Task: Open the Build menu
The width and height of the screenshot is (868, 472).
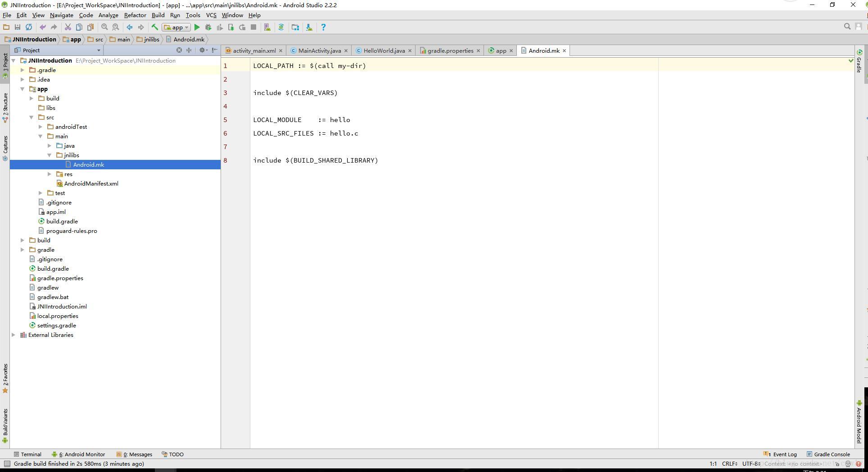Action: point(158,15)
